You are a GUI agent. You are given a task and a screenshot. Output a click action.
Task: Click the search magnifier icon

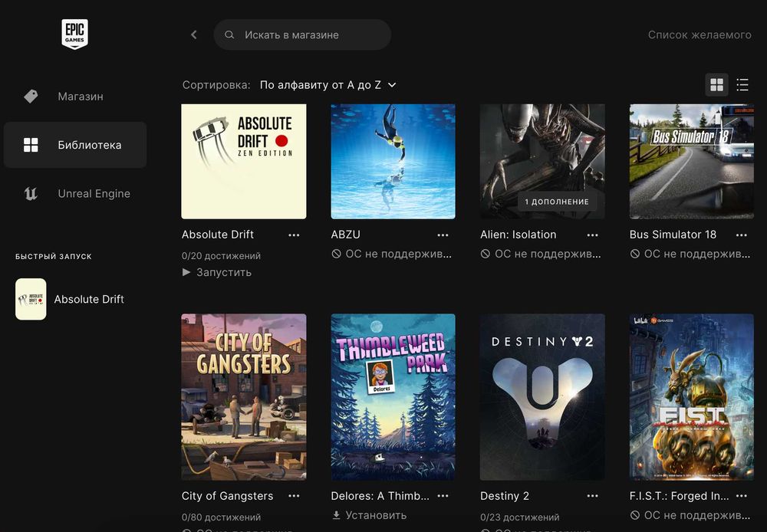point(229,34)
